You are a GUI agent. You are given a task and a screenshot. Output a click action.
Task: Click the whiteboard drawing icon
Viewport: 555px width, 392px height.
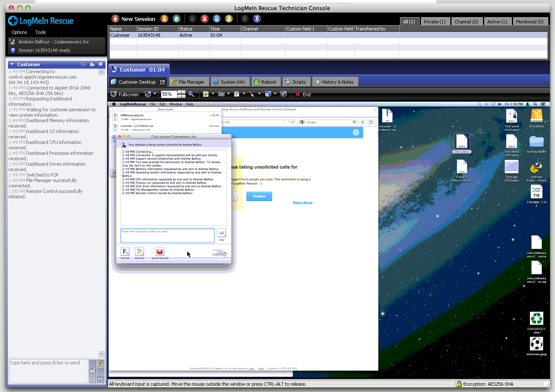tap(237, 94)
